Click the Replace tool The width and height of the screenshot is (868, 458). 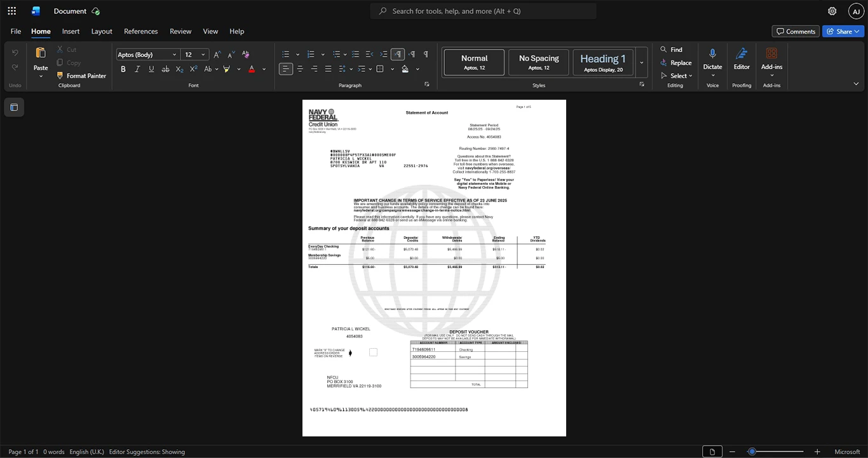tap(675, 63)
